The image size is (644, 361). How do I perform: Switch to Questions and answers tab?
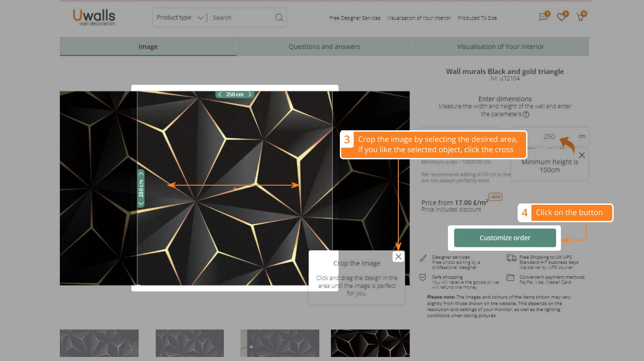324,46
